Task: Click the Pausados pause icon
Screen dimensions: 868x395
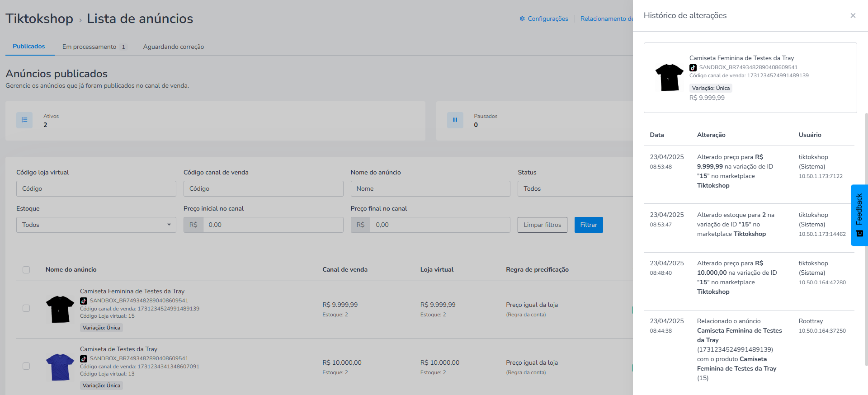Action: 455,120
